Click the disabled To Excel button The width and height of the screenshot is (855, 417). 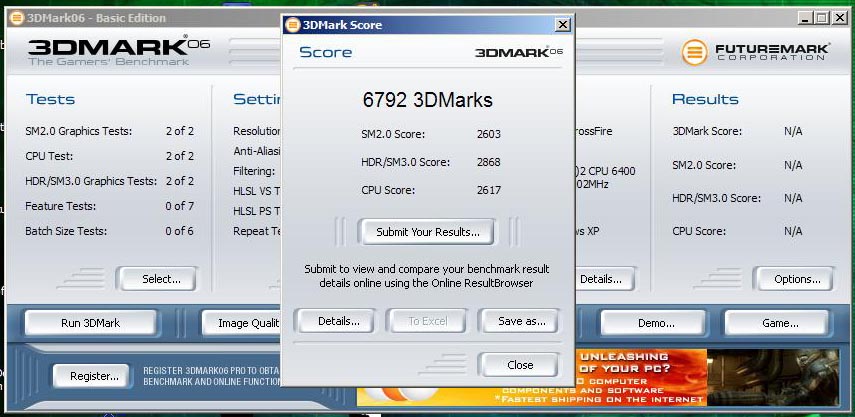pyautogui.click(x=428, y=321)
